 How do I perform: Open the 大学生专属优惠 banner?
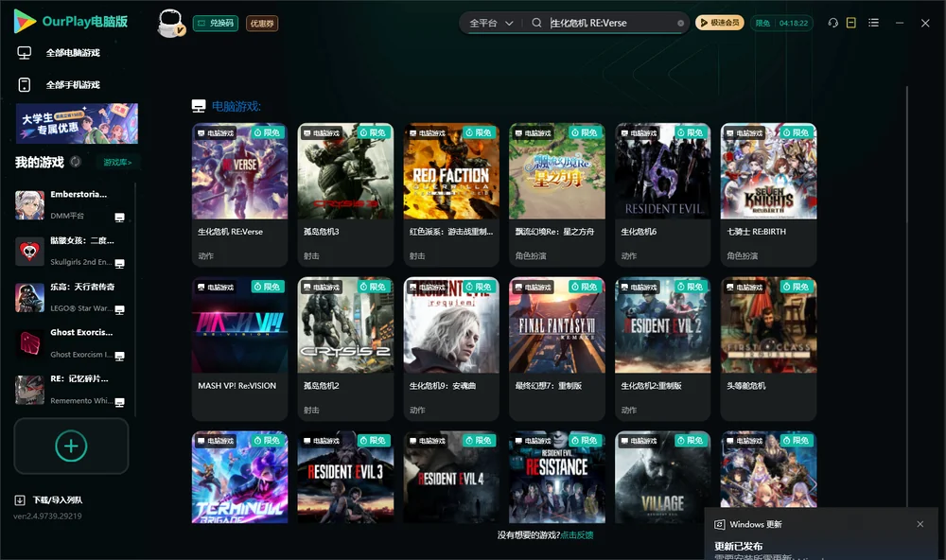[77, 124]
